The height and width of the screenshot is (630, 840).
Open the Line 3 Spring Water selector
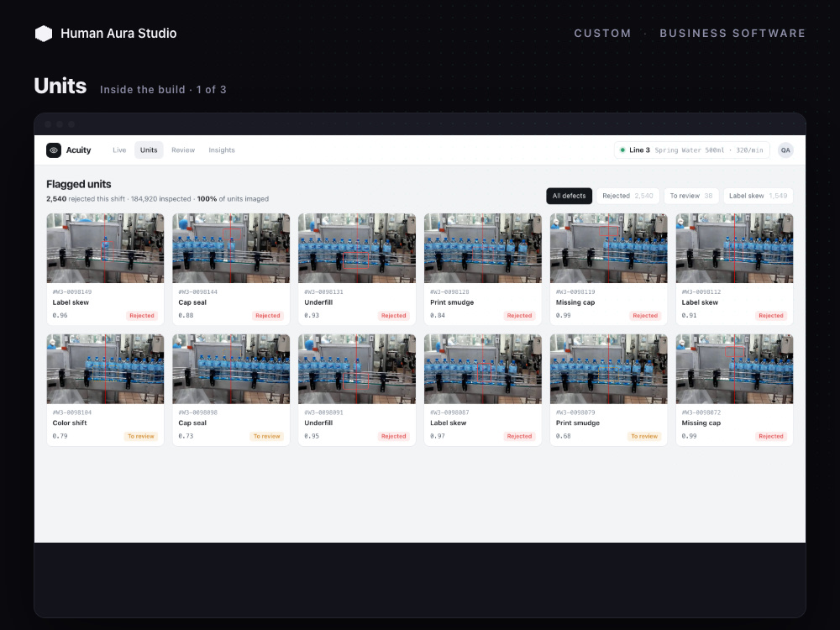(691, 150)
